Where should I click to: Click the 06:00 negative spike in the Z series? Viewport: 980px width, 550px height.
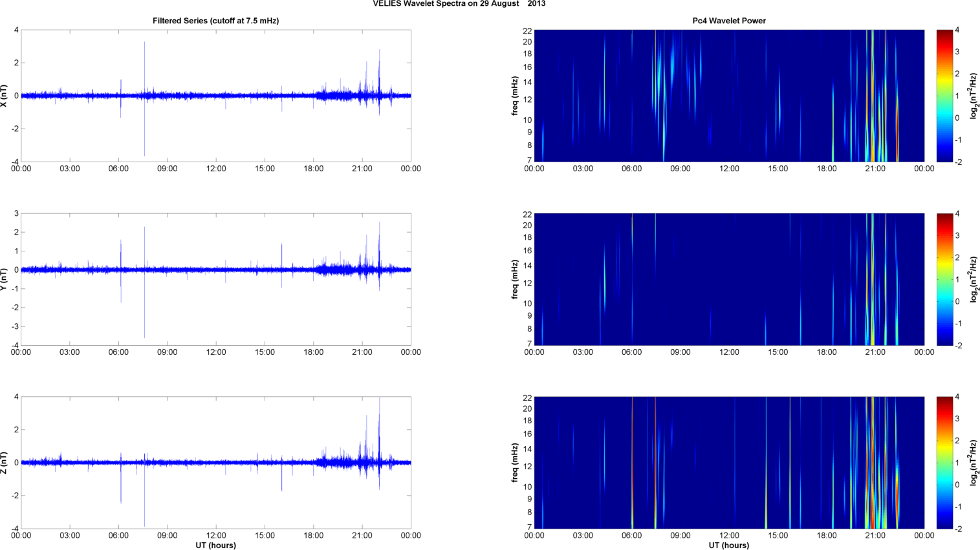click(121, 483)
